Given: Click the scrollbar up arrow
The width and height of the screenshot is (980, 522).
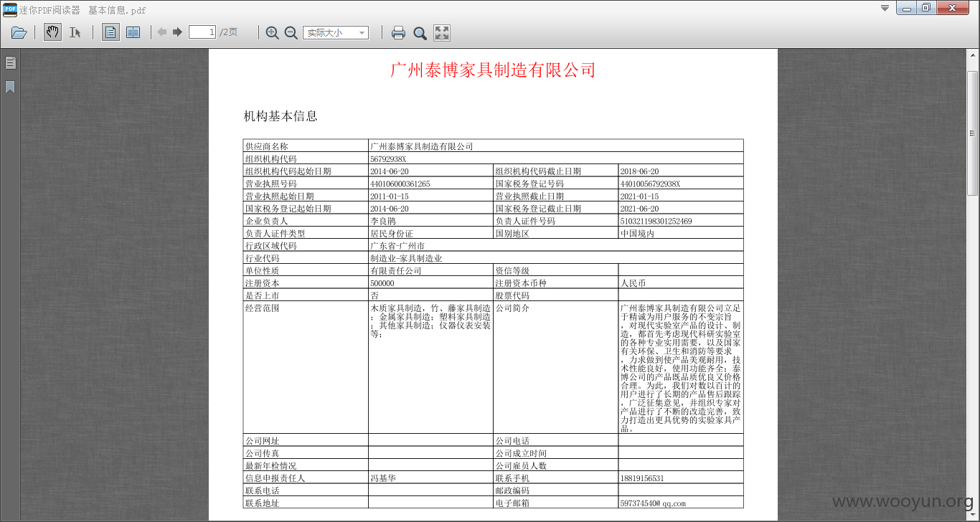Looking at the screenshot, I should click(973, 54).
